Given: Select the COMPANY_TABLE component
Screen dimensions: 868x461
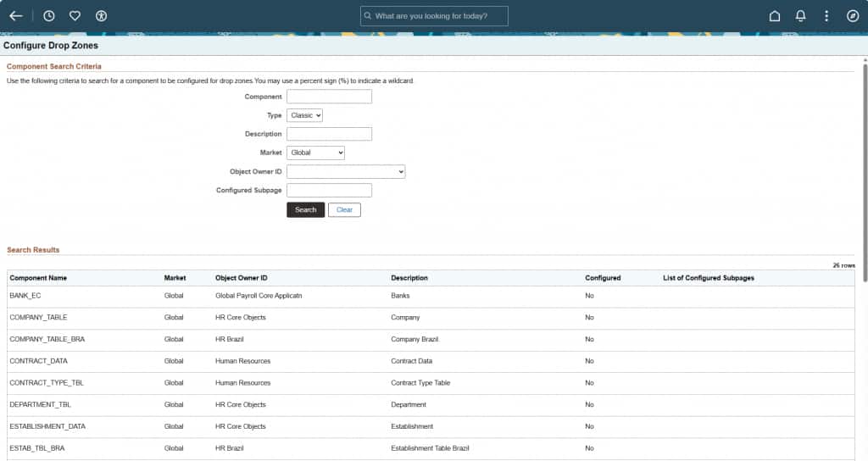Looking at the screenshot, I should pyautogui.click(x=38, y=318).
